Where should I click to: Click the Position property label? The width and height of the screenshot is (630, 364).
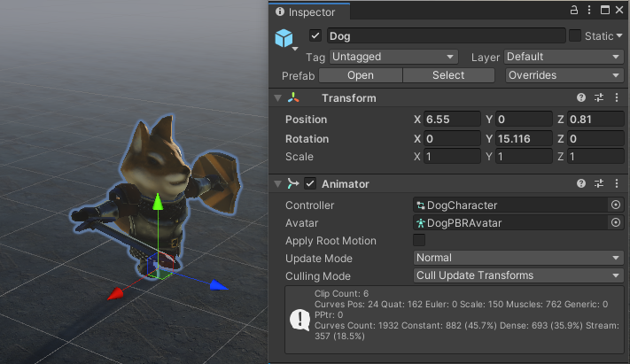tap(307, 120)
